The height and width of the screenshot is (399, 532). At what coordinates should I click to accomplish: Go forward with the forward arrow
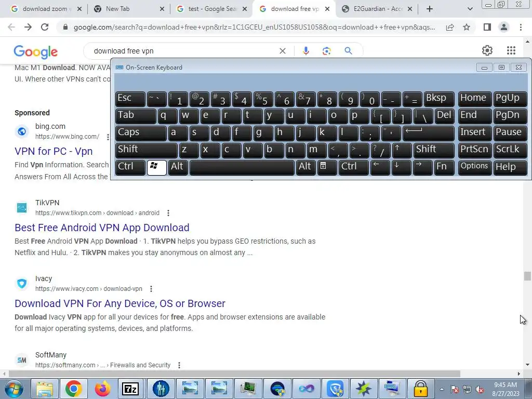point(28,27)
